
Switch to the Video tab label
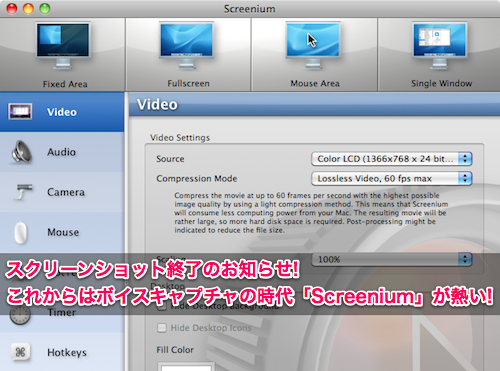pyautogui.click(x=62, y=112)
